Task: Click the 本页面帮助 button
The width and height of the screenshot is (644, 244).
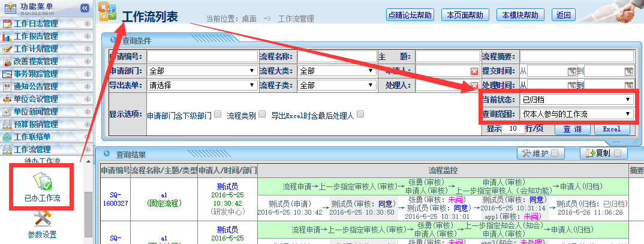Action: [x=464, y=15]
